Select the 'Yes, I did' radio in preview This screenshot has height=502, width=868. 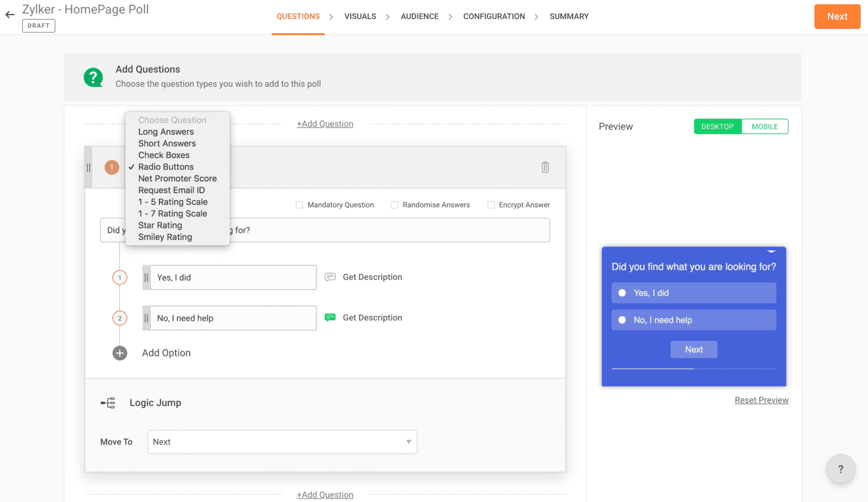[x=622, y=293]
